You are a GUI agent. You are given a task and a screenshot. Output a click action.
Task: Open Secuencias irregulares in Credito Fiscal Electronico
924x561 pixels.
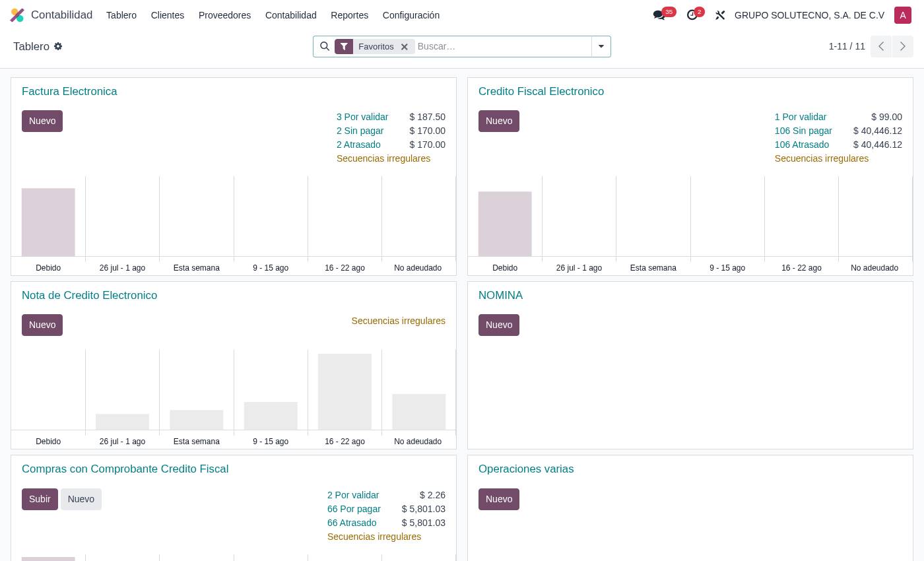(x=822, y=158)
